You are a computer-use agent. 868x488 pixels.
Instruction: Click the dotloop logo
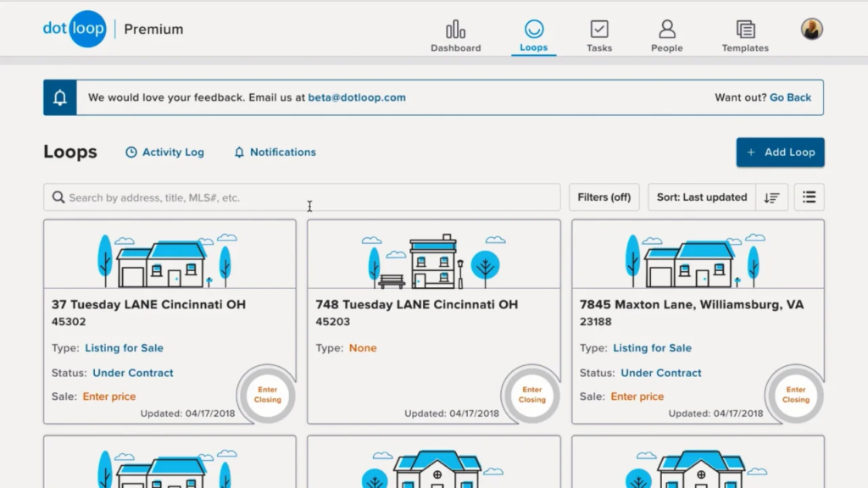pos(75,29)
